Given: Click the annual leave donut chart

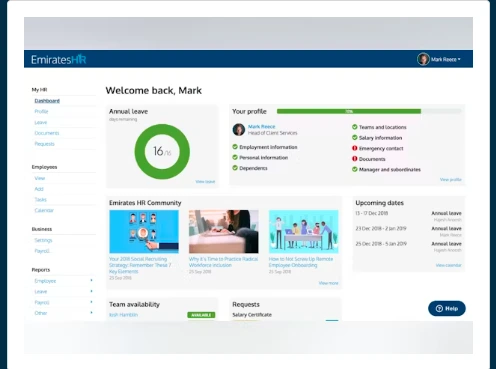Looking at the screenshot, I should click(162, 152).
